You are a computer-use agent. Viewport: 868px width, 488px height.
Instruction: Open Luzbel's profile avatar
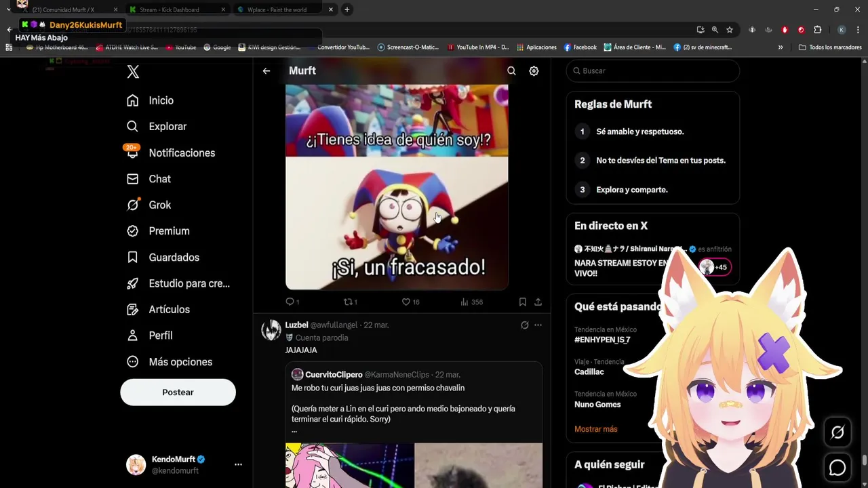coord(271,330)
